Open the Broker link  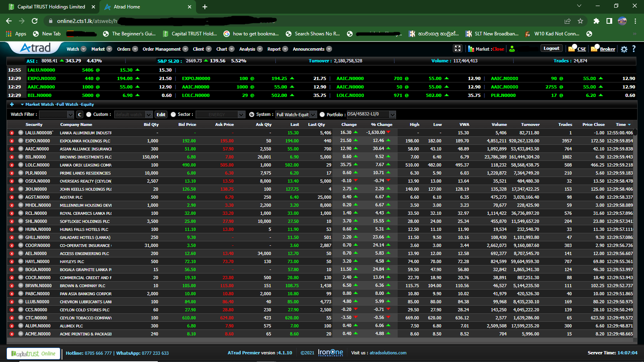coord(607,49)
